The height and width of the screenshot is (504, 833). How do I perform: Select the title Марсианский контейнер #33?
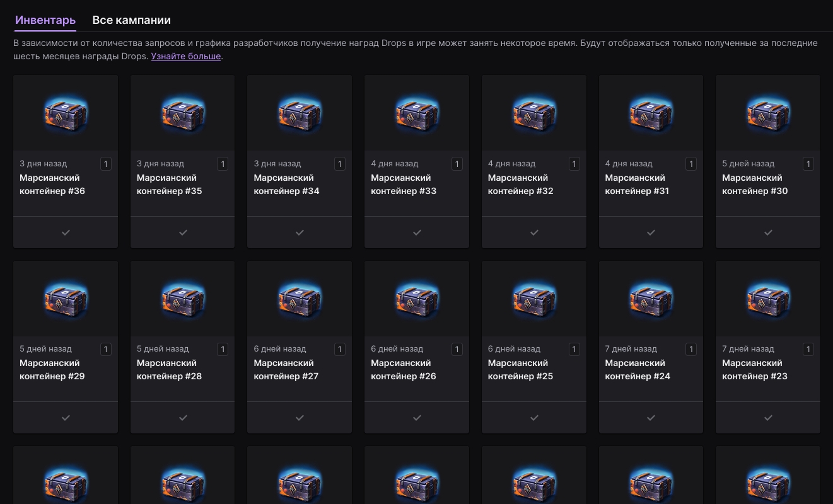pos(404,185)
